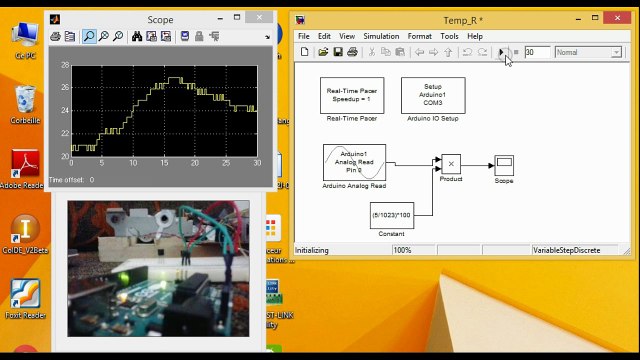Viewport: 640px width, 360px height.
Task: Toggle floating scope icon
Action: pos(184,37)
